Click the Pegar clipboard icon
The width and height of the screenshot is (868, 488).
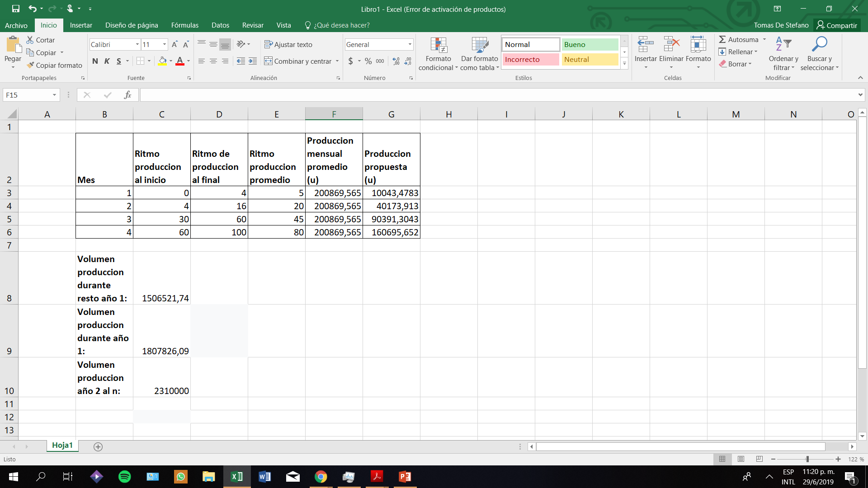coord(13,45)
